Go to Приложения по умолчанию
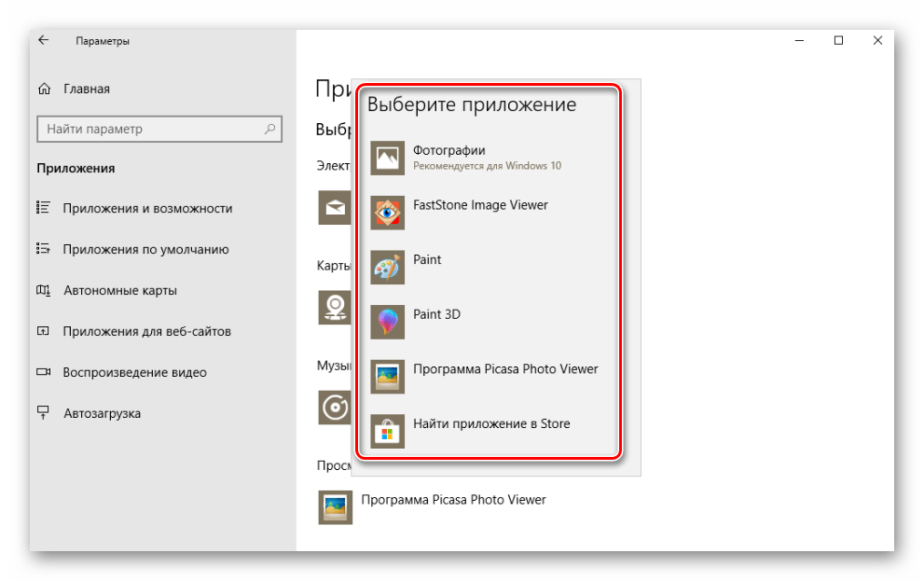Viewport: 924px width, 581px height. pos(145,249)
